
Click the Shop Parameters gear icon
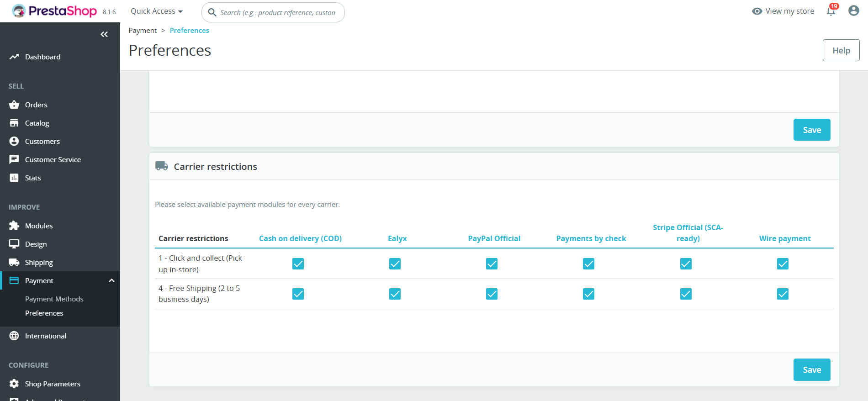tap(14, 384)
